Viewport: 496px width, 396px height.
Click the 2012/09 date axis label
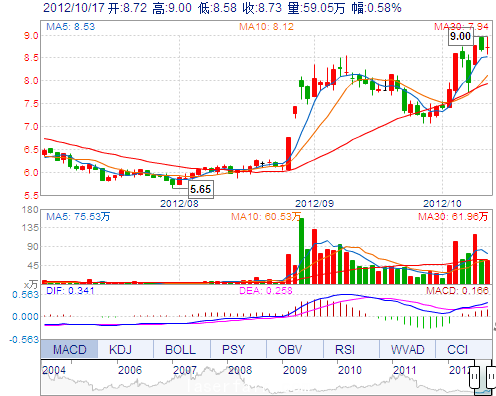[x=314, y=203]
